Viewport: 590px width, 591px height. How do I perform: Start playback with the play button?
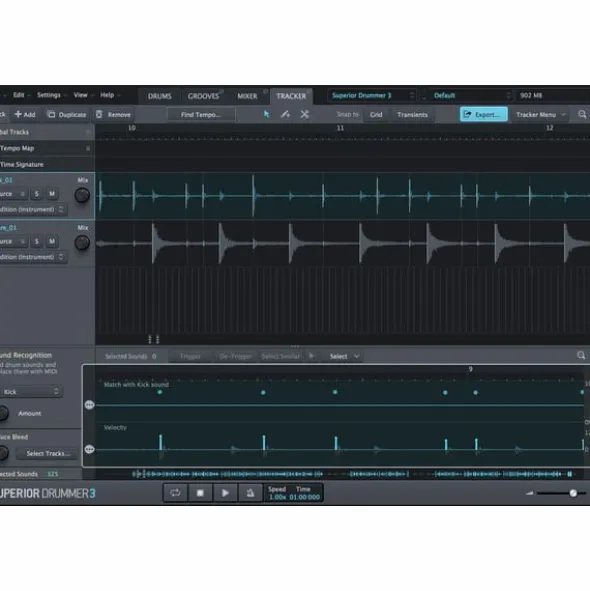coord(225,493)
